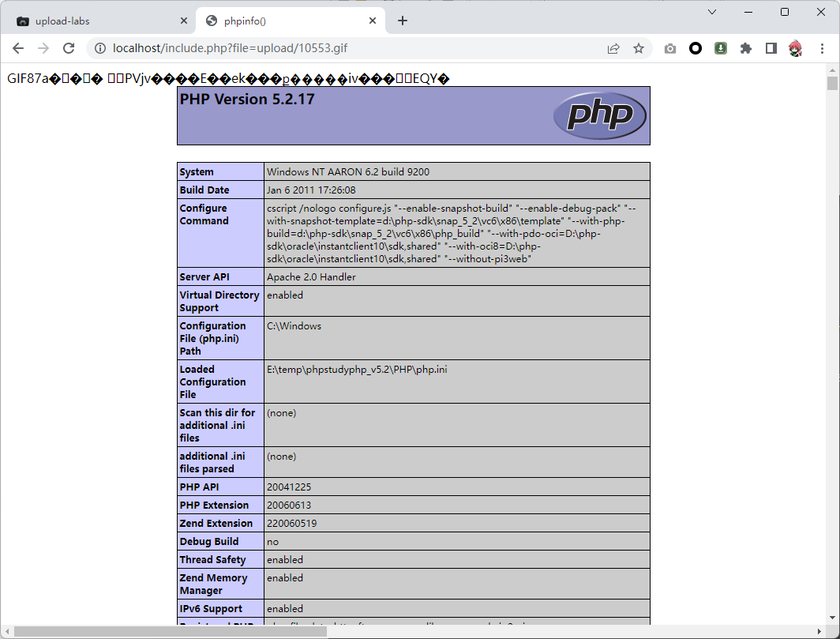Open a new tab
The height and width of the screenshot is (639, 840).
tap(403, 21)
